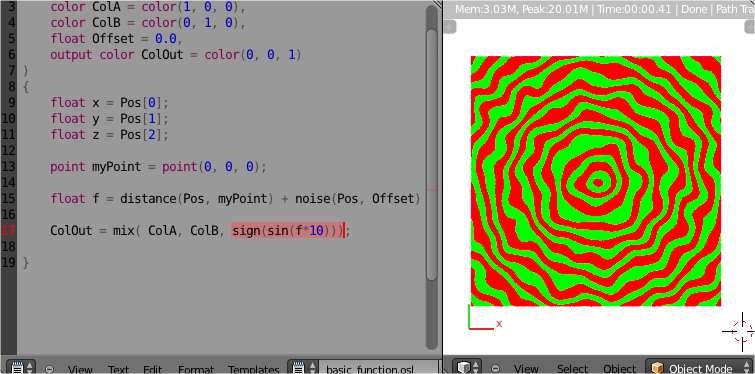Click 'Mem:3.03M' in the render status
This screenshot has height=374, width=755.
[x=487, y=9]
